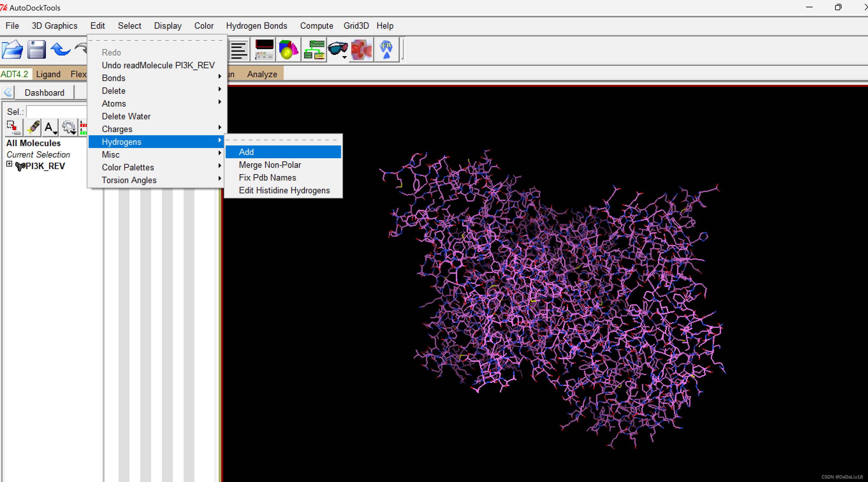Click the floppy disk save icon

36,49
